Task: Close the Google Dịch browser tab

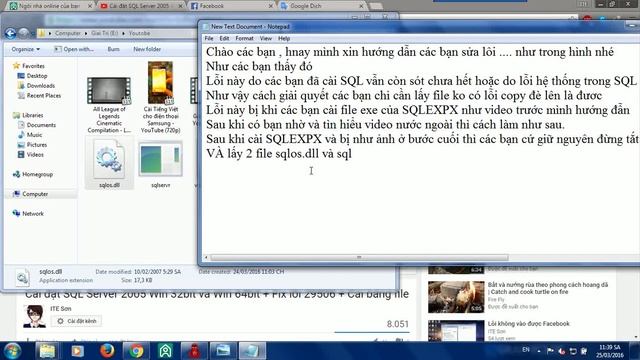Action: coord(361,6)
